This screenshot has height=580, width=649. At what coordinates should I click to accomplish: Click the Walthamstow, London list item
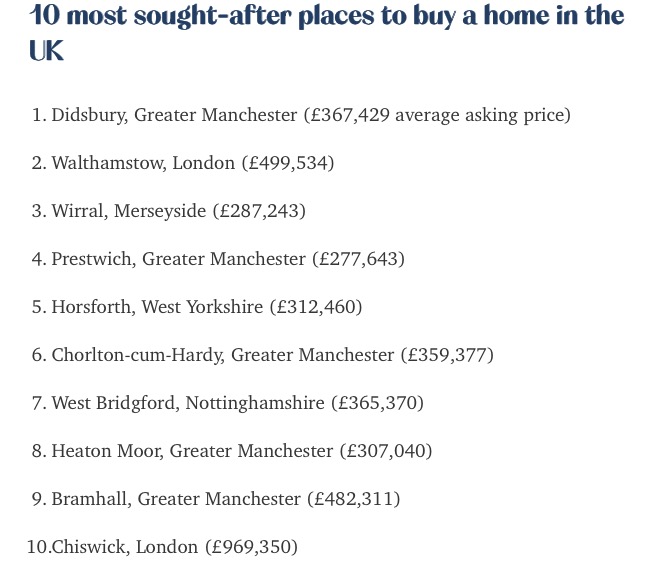[183, 163]
